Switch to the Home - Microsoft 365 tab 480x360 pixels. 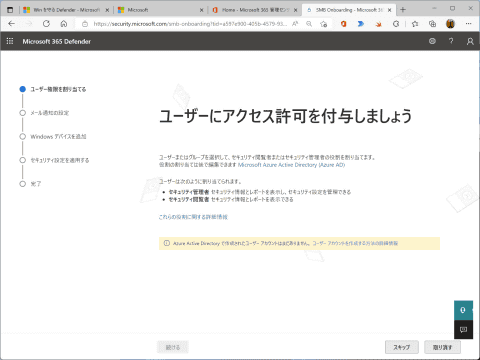(255, 10)
